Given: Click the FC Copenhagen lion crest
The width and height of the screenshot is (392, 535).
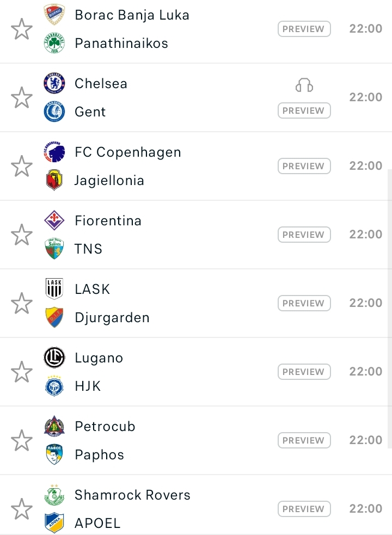Looking at the screenshot, I should pos(54,152).
